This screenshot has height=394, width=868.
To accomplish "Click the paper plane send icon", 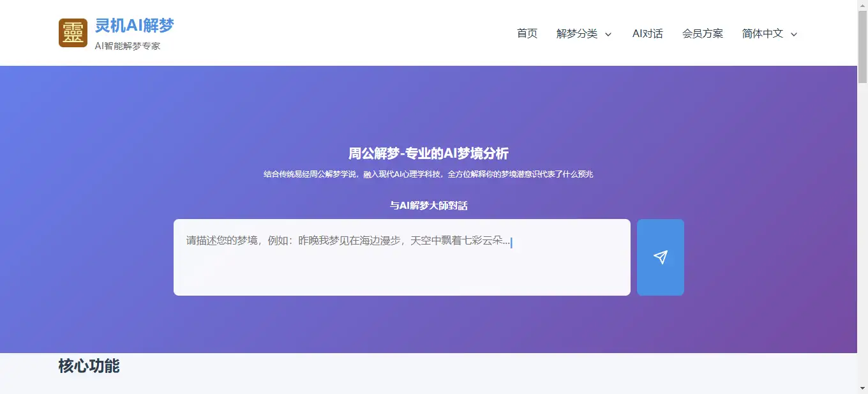I will (x=660, y=257).
